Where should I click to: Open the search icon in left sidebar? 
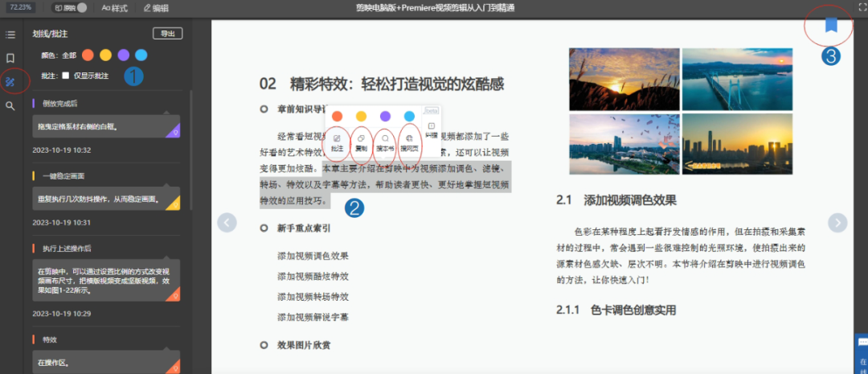point(10,105)
